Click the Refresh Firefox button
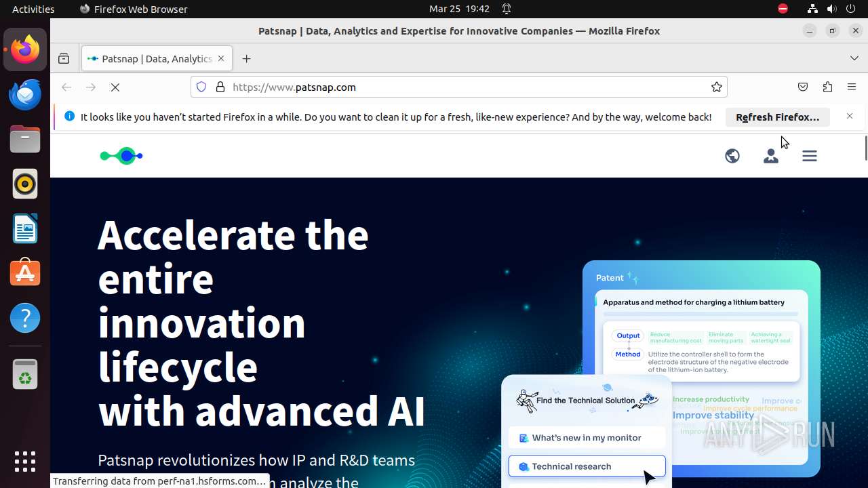This screenshot has width=868, height=488. [x=777, y=117]
